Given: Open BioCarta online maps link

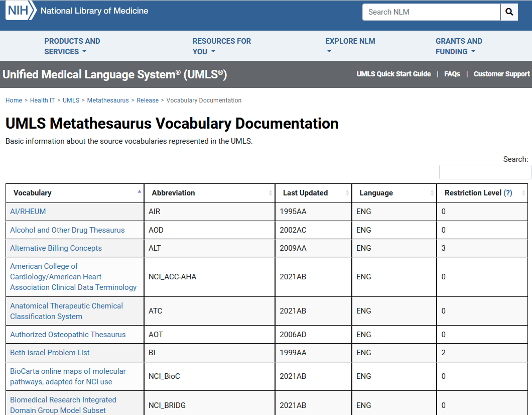Looking at the screenshot, I should click(x=68, y=376).
